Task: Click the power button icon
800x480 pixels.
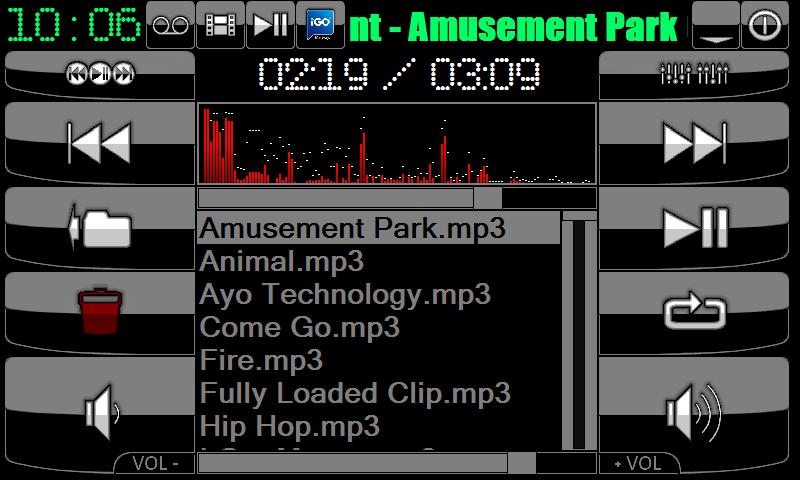Action: tap(765, 25)
